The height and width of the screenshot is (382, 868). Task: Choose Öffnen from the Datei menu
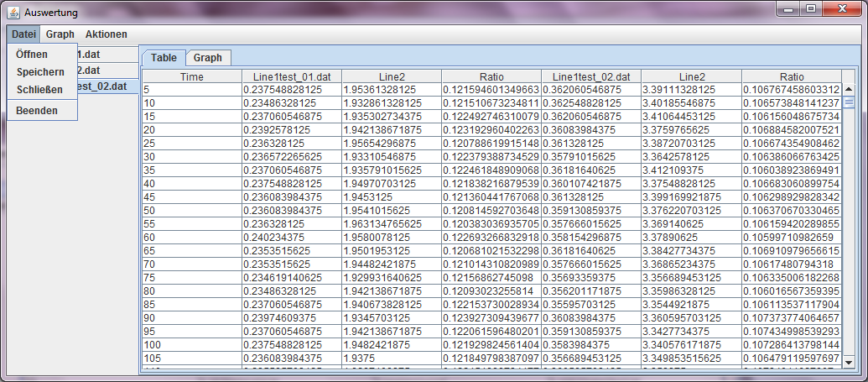click(32, 55)
